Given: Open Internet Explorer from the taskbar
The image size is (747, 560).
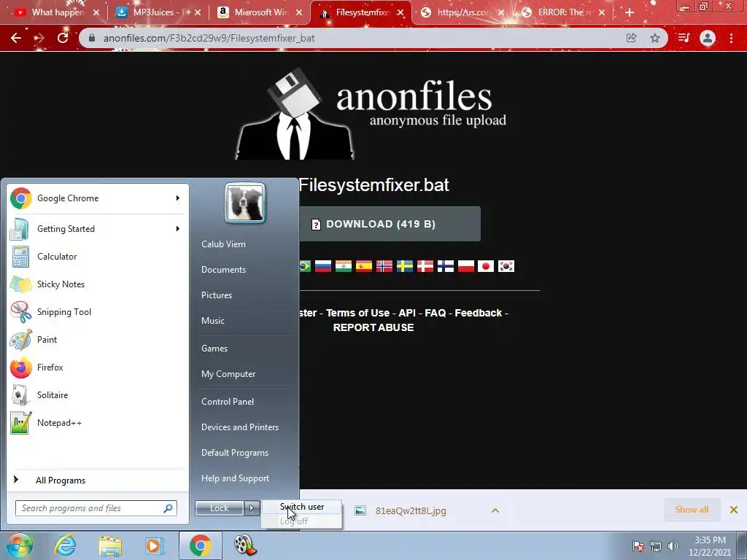Looking at the screenshot, I should click(65, 545).
